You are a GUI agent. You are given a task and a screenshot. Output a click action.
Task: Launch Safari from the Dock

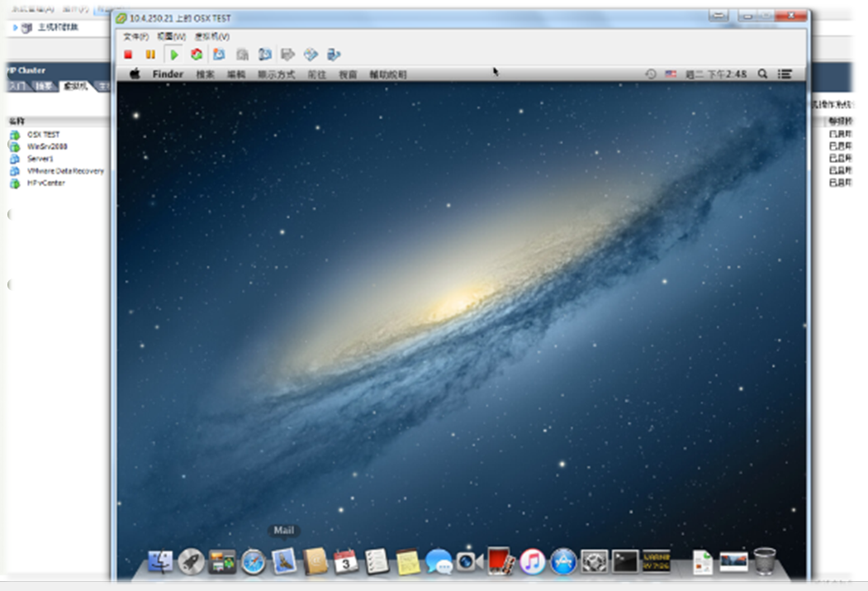(x=253, y=561)
